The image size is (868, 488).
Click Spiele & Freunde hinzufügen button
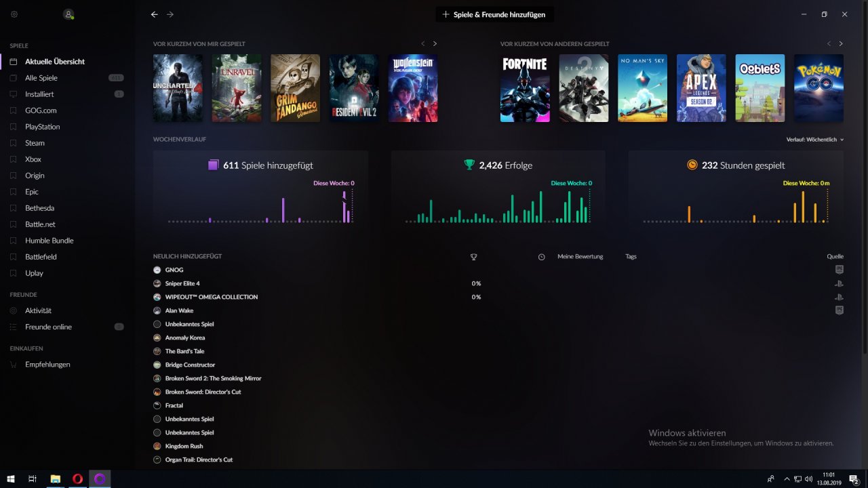click(494, 14)
